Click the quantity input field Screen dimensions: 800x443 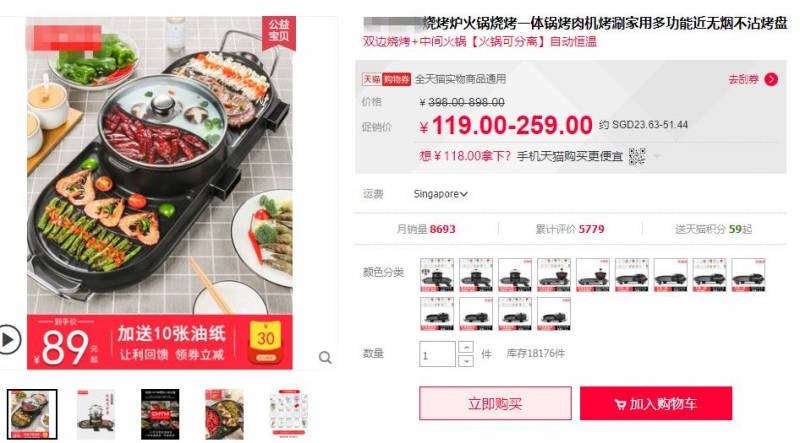point(437,354)
